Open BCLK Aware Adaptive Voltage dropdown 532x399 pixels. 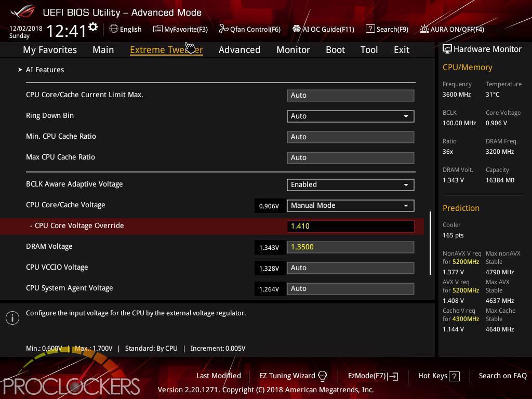(351, 184)
